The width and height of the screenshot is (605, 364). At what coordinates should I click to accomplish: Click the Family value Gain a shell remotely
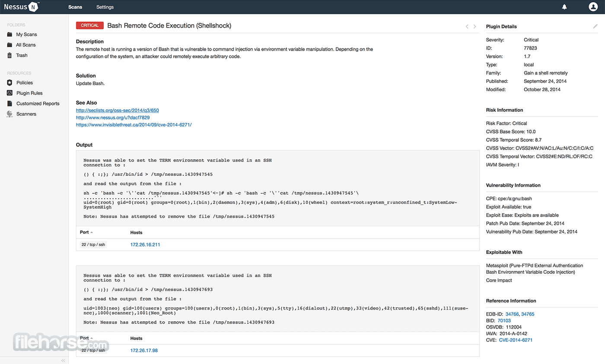coord(546,73)
